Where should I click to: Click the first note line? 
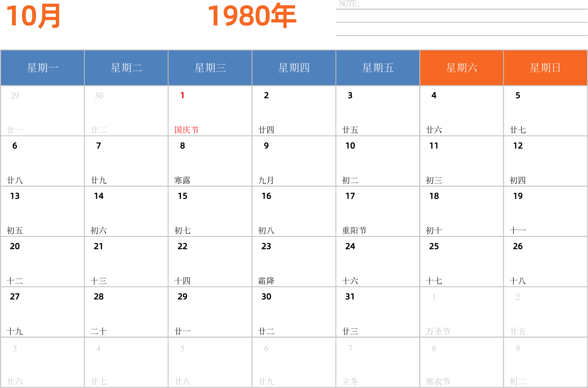(x=461, y=9)
